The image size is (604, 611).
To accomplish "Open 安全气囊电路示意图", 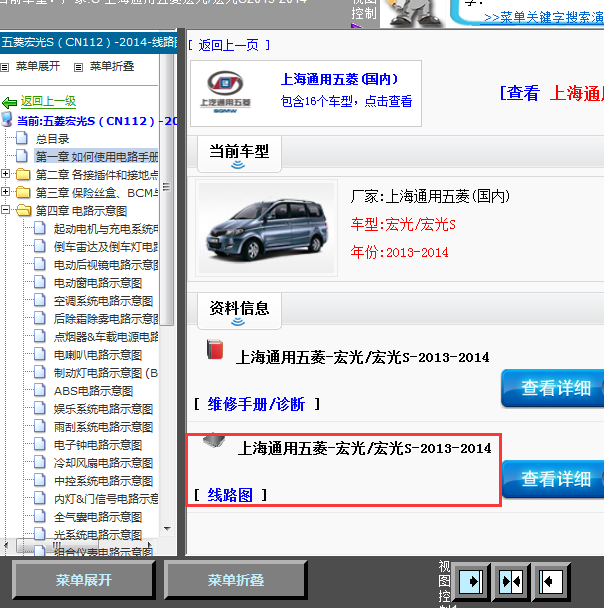I will pos(98,517).
